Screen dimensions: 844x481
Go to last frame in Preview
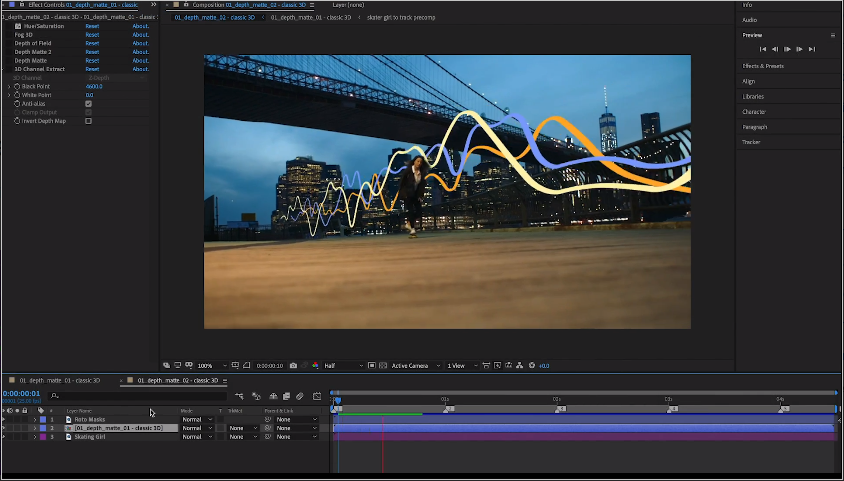[812, 49]
